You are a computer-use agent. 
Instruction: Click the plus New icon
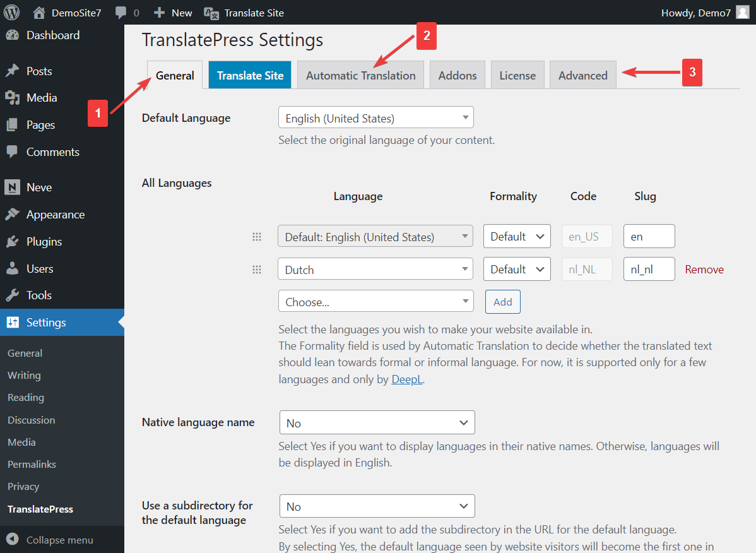[x=159, y=13]
